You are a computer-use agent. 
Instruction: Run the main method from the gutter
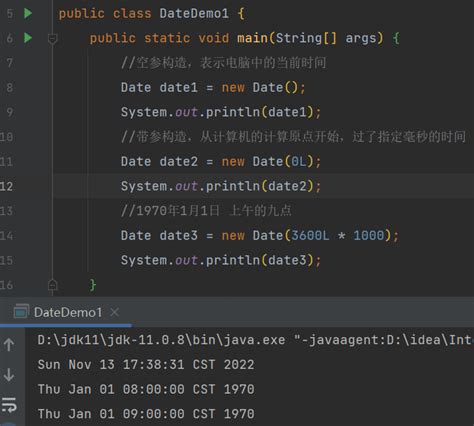(28, 38)
